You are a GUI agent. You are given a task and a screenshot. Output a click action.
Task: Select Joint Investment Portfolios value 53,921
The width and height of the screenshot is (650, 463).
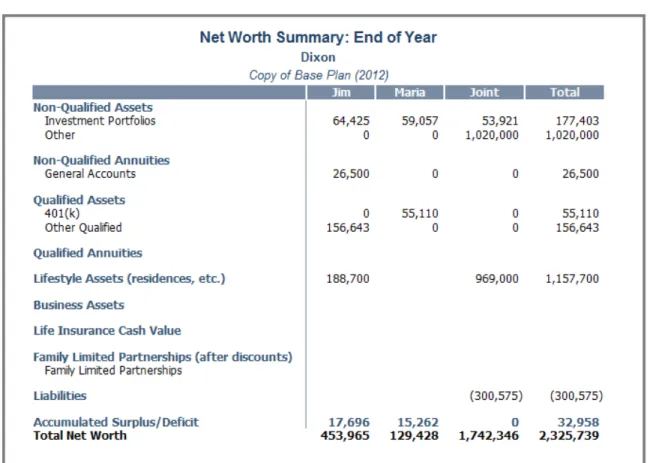500,121
